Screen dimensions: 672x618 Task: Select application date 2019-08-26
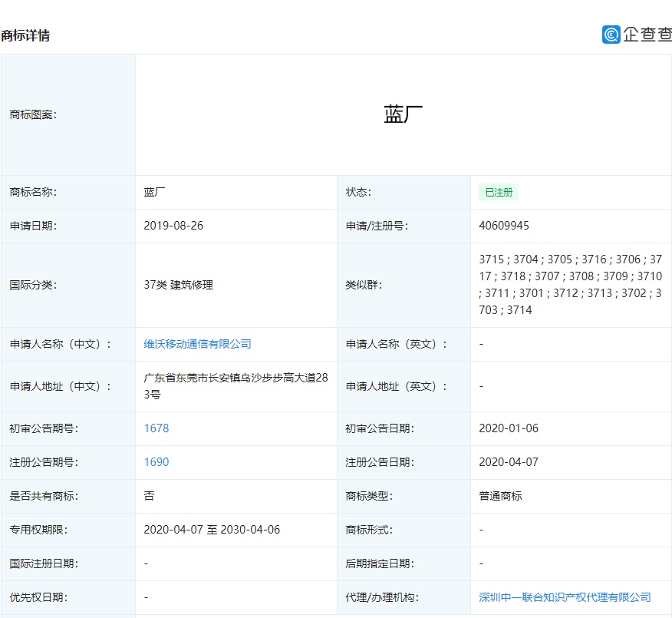pyautogui.click(x=173, y=226)
